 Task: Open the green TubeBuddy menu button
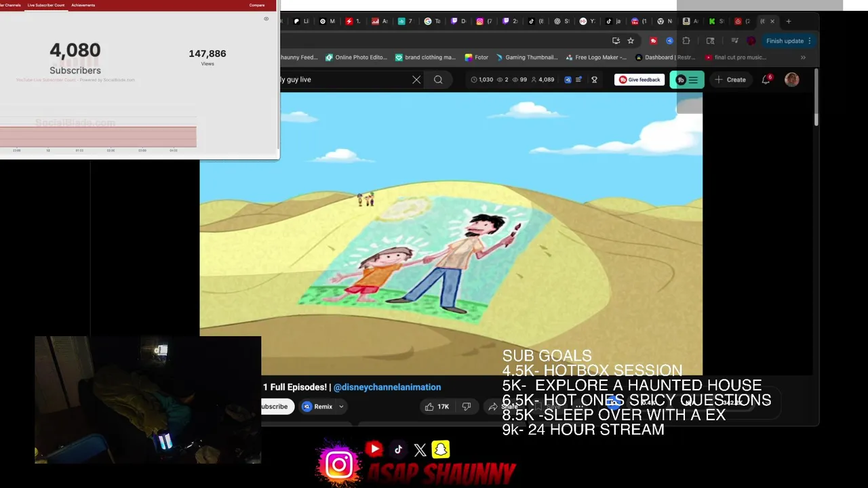coord(687,79)
